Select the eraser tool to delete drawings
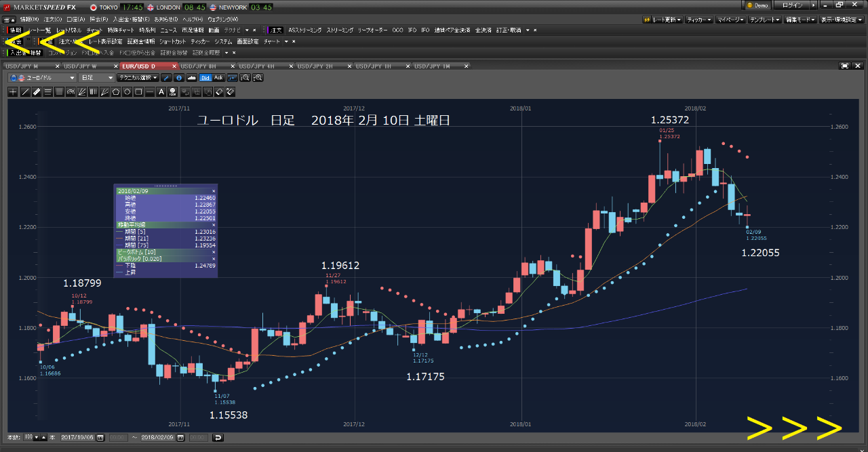868x452 pixels. (x=218, y=91)
